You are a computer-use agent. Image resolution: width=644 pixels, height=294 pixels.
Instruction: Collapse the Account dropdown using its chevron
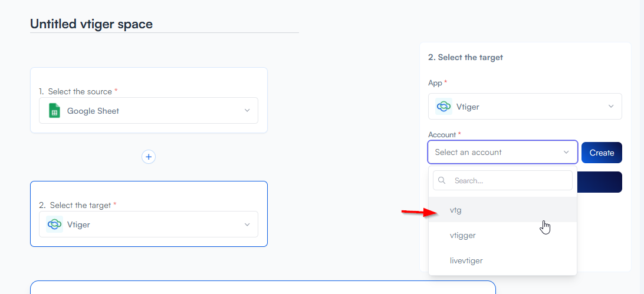(566, 153)
